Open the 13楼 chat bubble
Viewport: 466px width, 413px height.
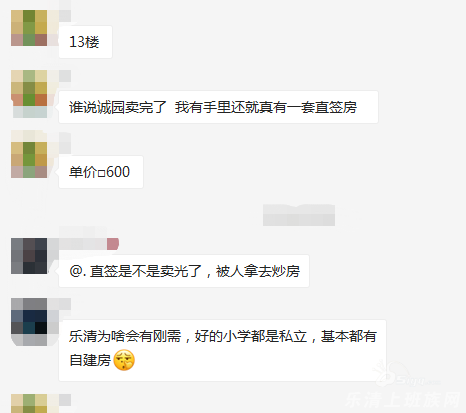coord(85,42)
